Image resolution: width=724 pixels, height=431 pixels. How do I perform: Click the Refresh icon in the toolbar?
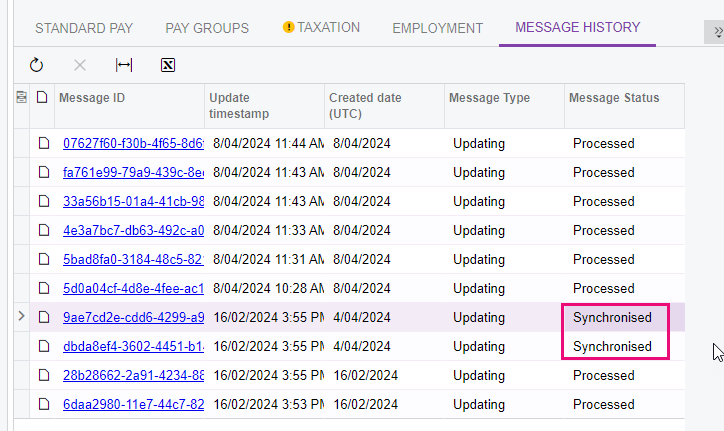[x=37, y=66]
